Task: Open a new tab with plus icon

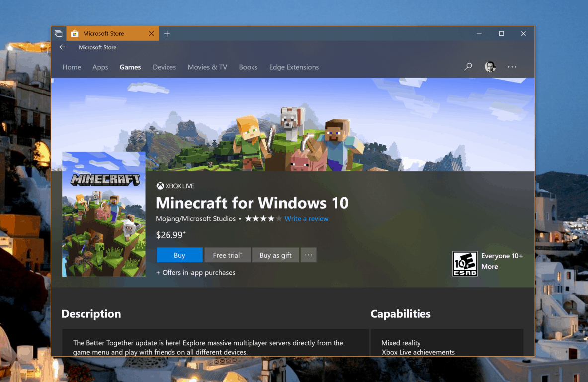Action: [x=167, y=34]
